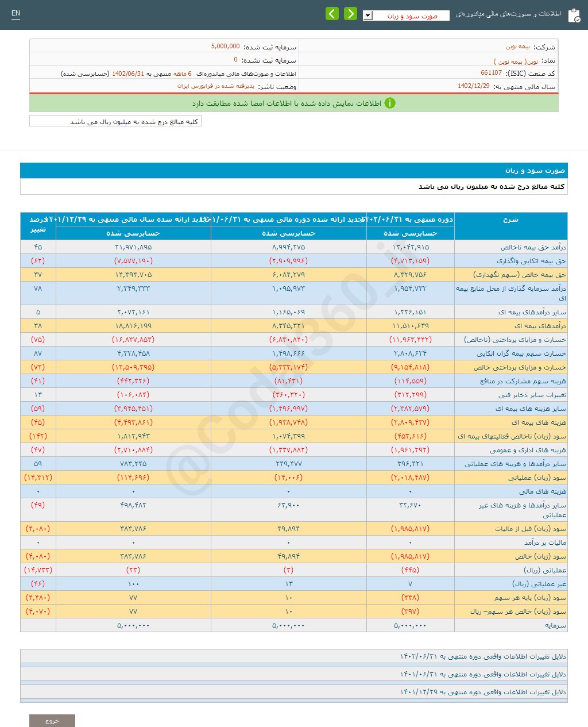The height and width of the screenshot is (727, 588).
Task: Click the dropdown arrow beside the statement name
Action: click(367, 16)
